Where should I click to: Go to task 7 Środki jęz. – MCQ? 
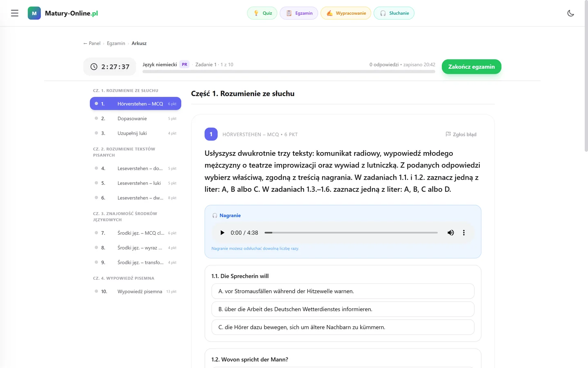[x=136, y=233]
